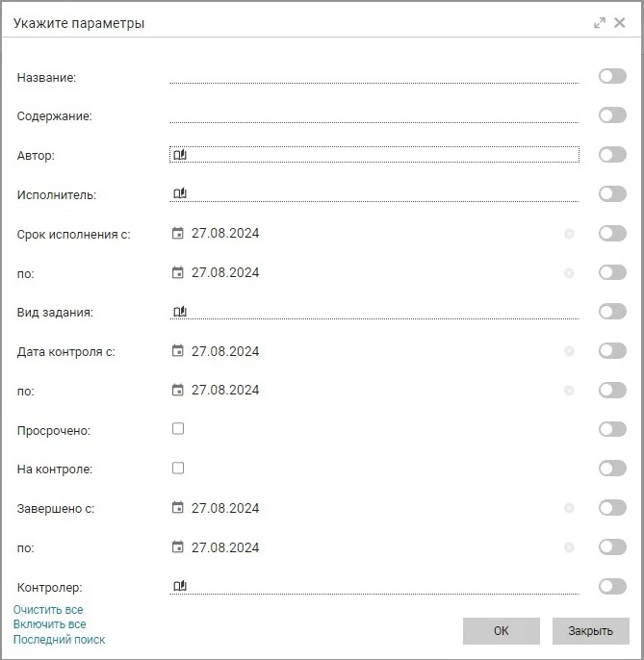Open calendar icon for Дата контроля с
644x660 pixels.
tap(178, 350)
